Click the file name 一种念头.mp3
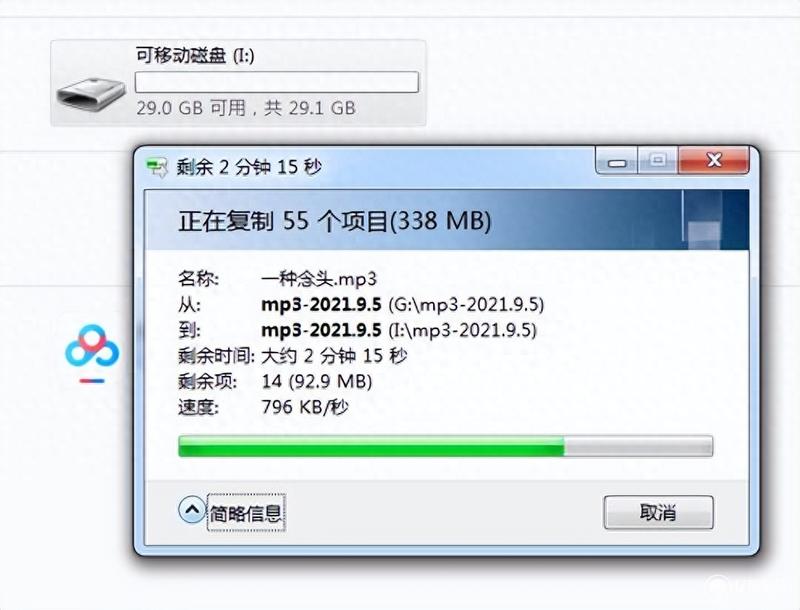The image size is (800, 610). click(x=319, y=278)
